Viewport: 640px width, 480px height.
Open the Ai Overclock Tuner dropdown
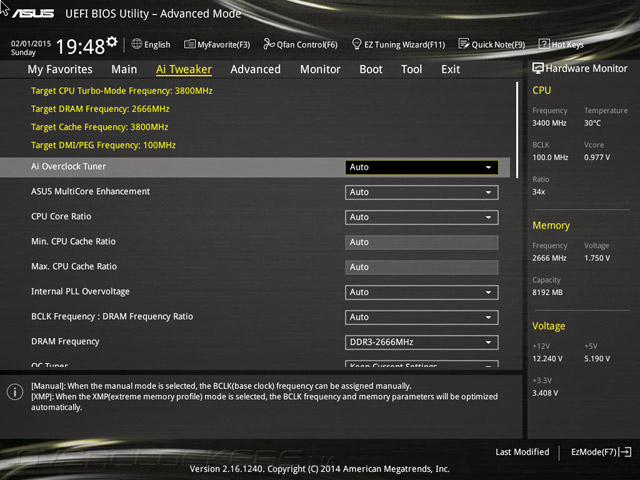(422, 167)
